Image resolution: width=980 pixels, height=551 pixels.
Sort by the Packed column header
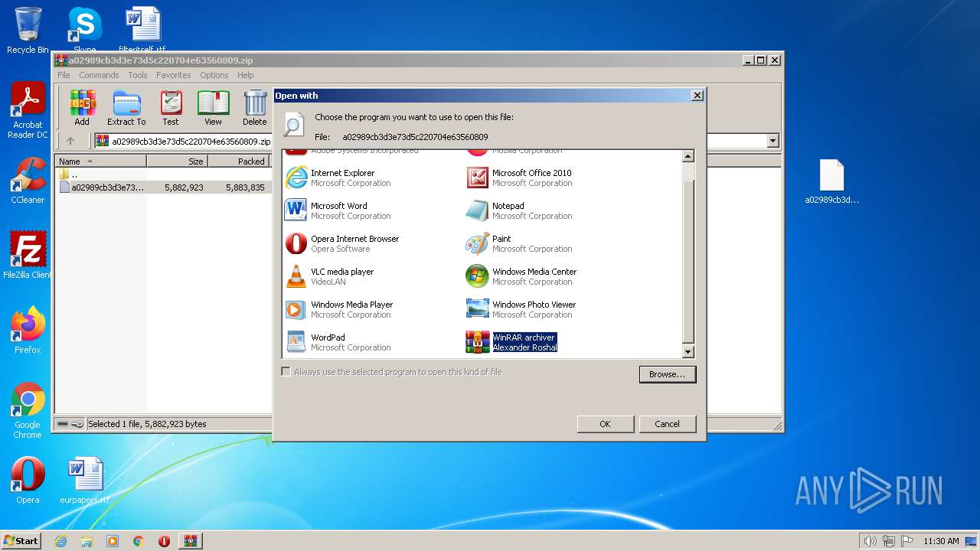(x=239, y=161)
